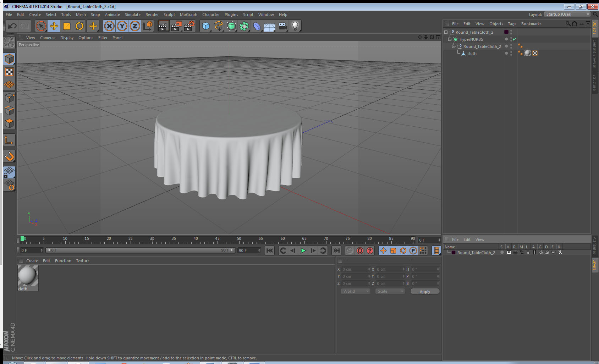Select the Rotate tool in top toolbar

tap(80, 26)
